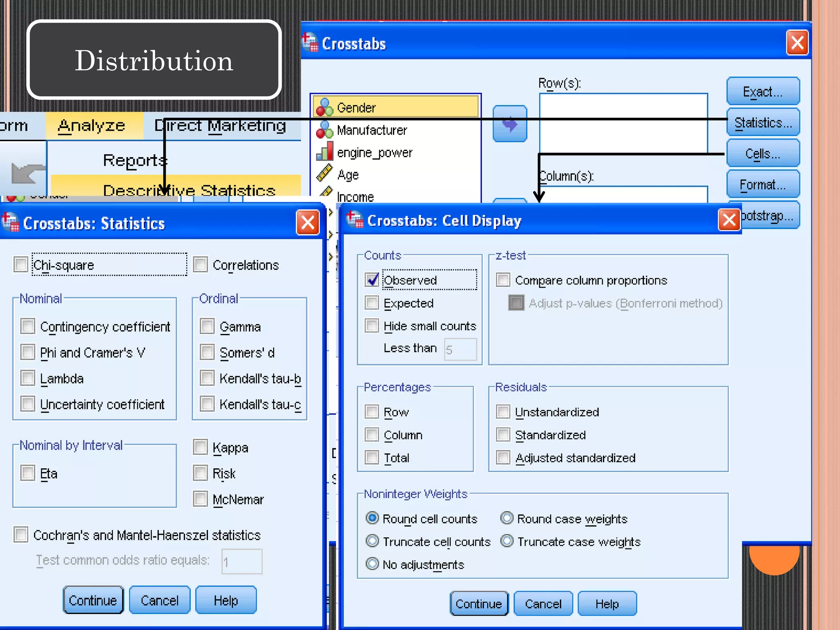The height and width of the screenshot is (630, 840).
Task: Close the Crosstabs: Cell Display dialog
Action: tap(729, 219)
